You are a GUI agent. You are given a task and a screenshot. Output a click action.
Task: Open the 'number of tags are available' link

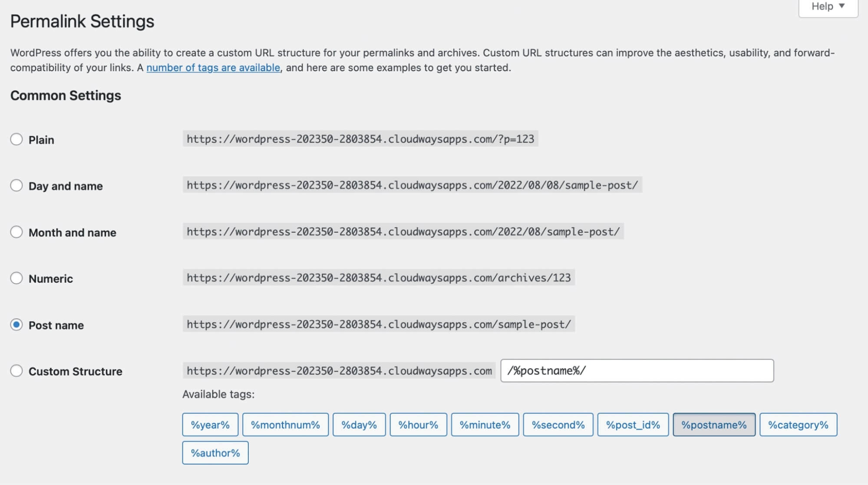pyautogui.click(x=213, y=68)
